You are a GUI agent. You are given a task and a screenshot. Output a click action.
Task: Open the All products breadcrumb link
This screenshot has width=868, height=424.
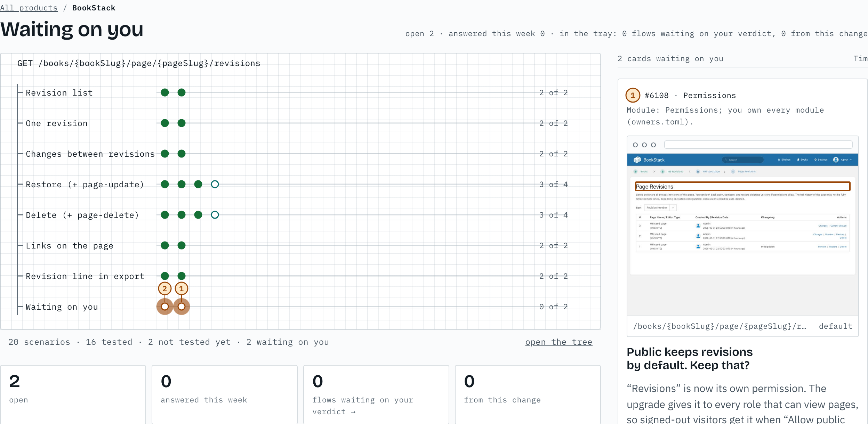pyautogui.click(x=29, y=8)
